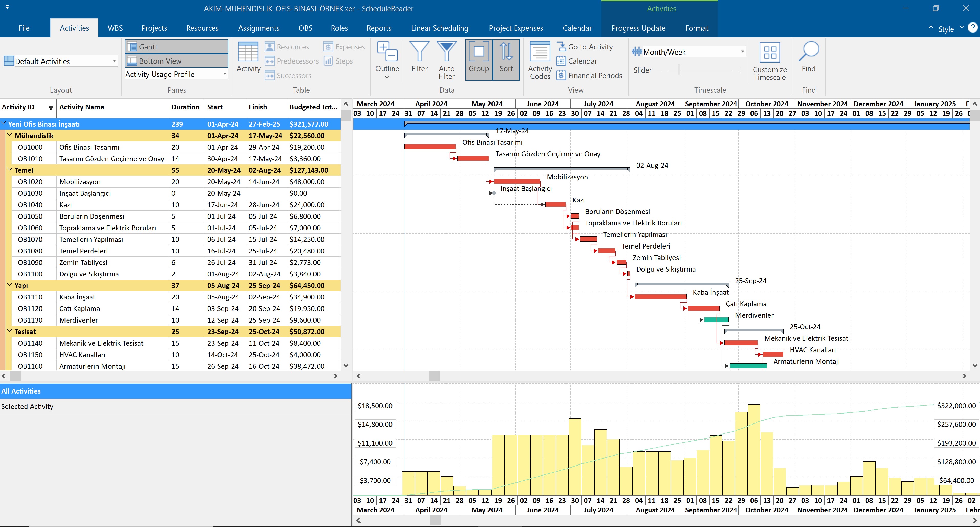Open the Month/Week timescale dropdown
The height and width of the screenshot is (527, 980).
(742, 52)
